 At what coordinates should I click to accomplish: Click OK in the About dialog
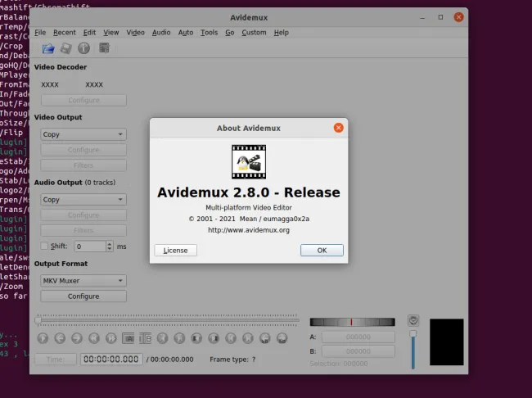point(322,251)
